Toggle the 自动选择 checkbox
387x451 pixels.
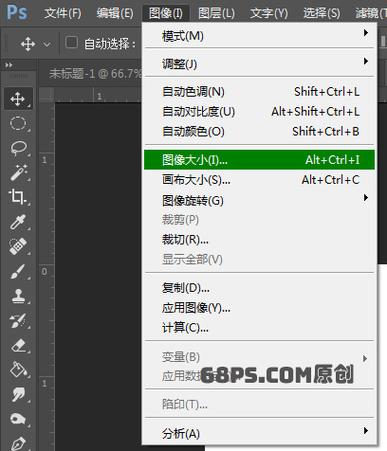[x=71, y=43]
